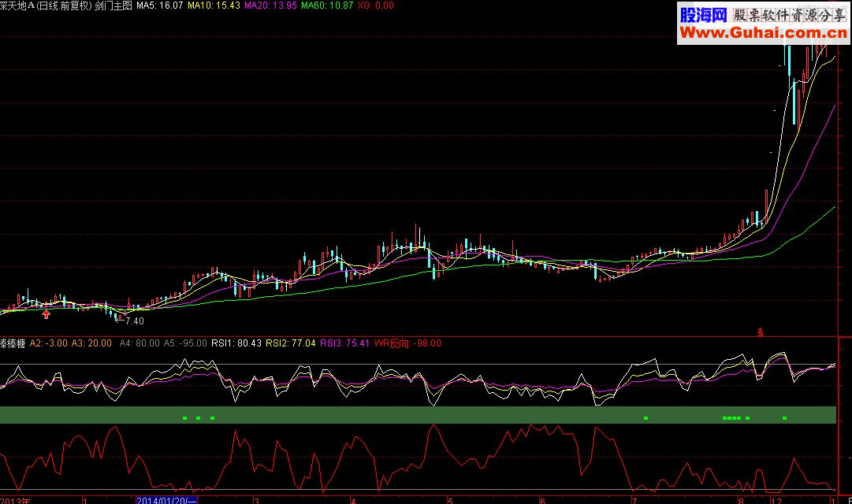Viewport: 852px width, 504px height.
Task: Click month 12 marker on time axis
Action: tap(776, 500)
